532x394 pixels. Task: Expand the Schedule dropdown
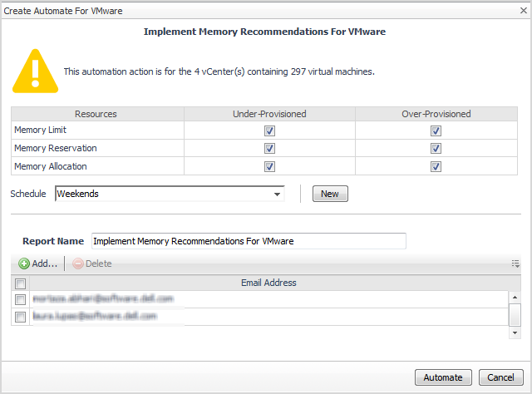tap(277, 194)
